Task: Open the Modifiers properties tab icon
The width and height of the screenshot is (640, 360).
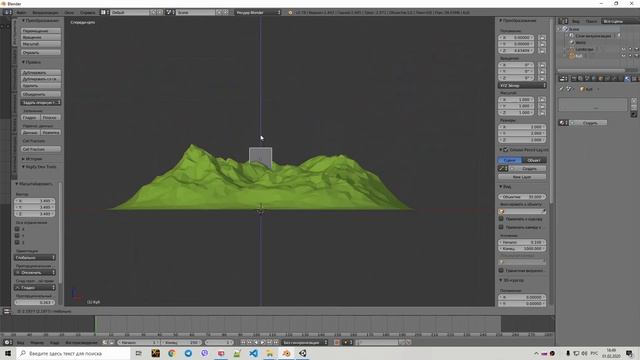Action: click(614, 78)
